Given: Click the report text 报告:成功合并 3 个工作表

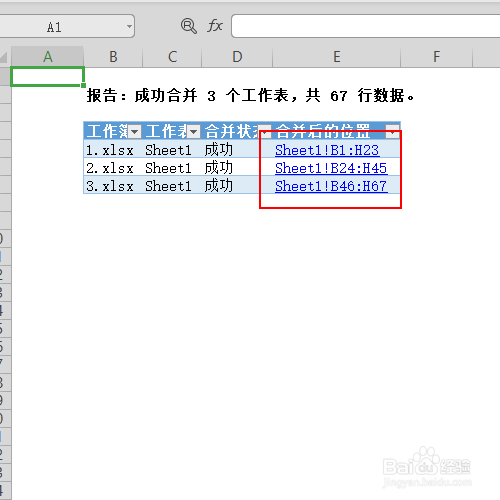Looking at the screenshot, I should (x=188, y=96).
